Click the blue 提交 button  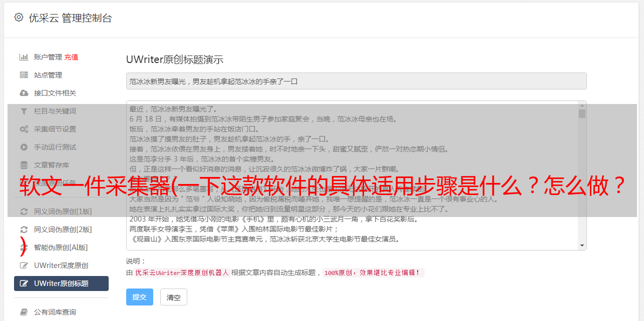tap(140, 297)
